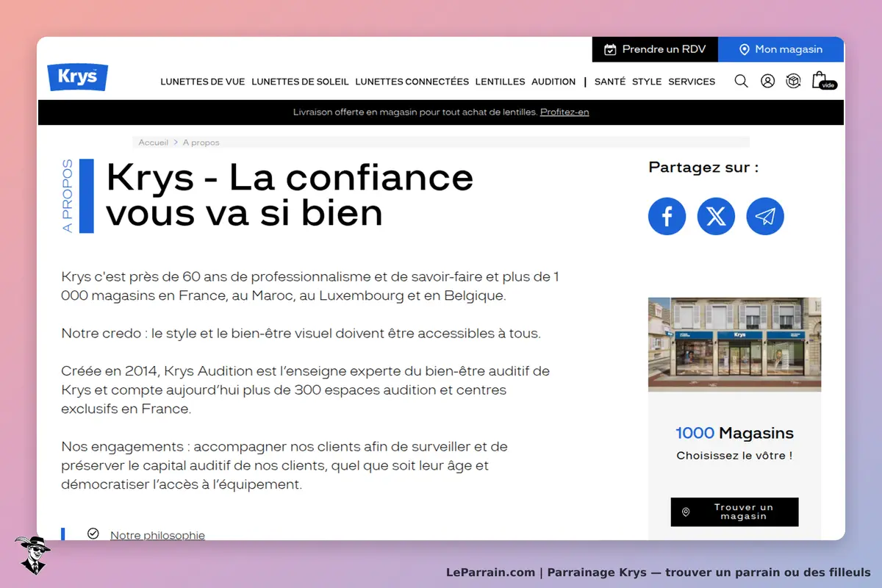
Task: Click the Notre credo paragraph
Action: pos(301,333)
